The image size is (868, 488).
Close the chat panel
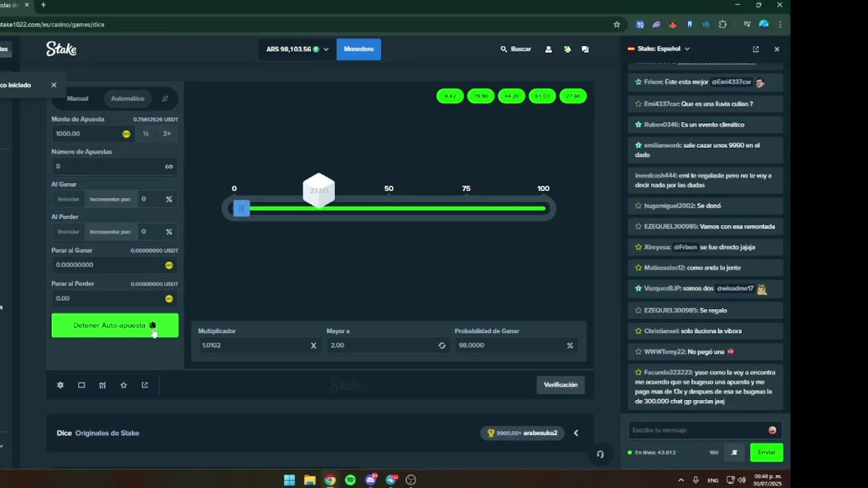(x=776, y=49)
